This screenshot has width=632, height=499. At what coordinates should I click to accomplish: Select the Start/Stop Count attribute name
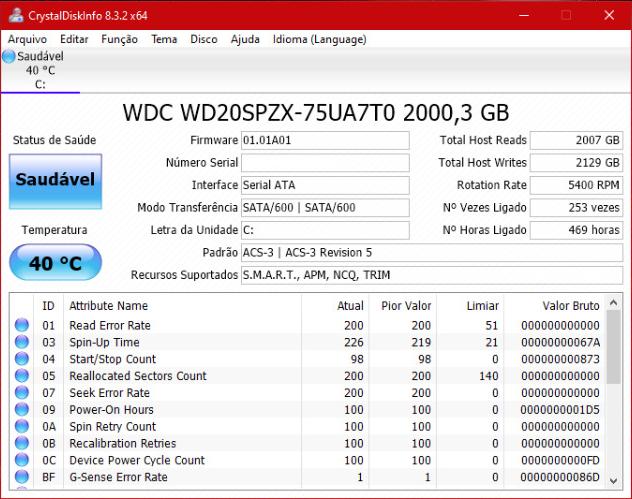pyautogui.click(x=112, y=359)
